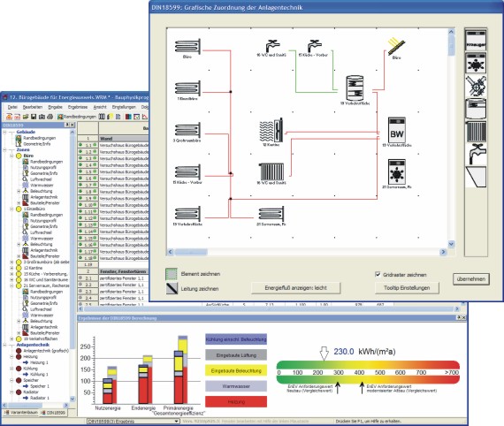The height and width of the screenshot is (426, 504).
Task: Open the DIN18599(3) Ergebnis dropdown
Action: click(133, 422)
